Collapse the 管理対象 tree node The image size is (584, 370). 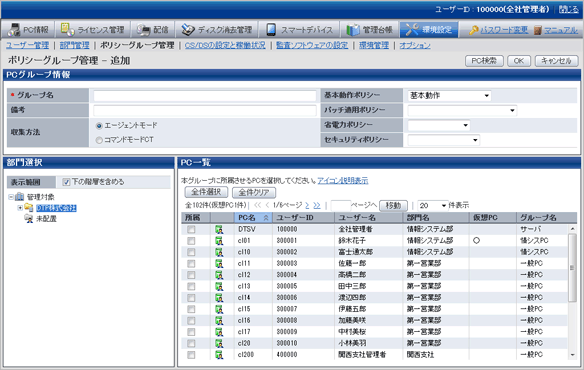[x=11, y=197]
